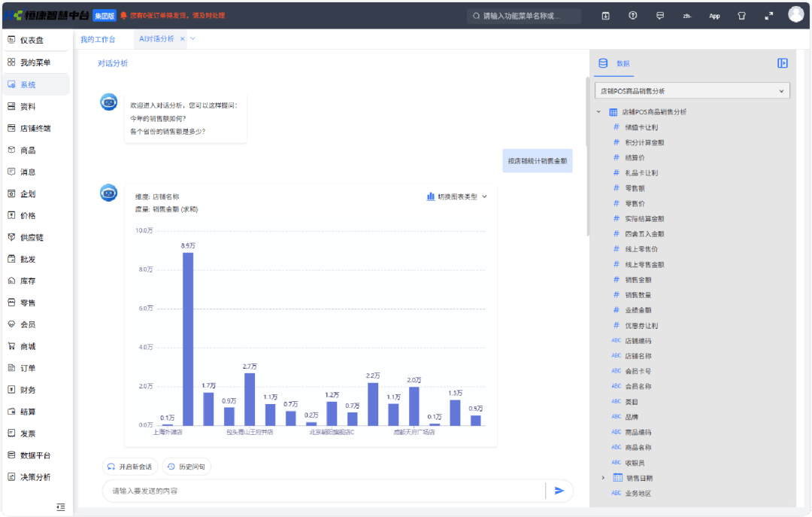
Task: Click the 开启新会话 button
Action: (x=130, y=467)
